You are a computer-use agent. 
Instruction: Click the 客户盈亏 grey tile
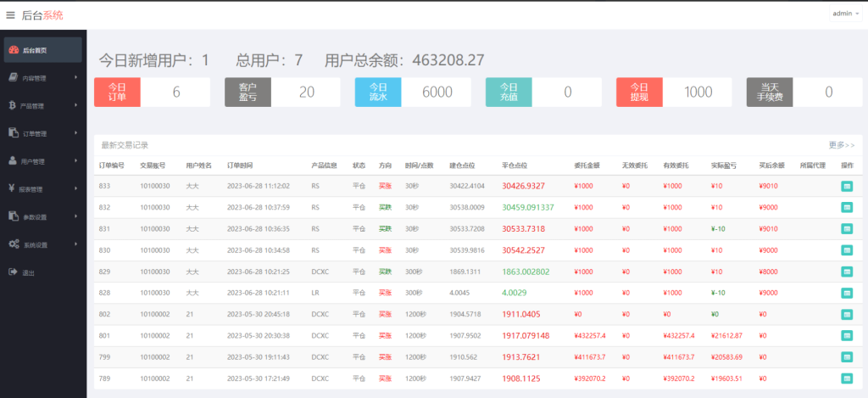[x=248, y=92]
